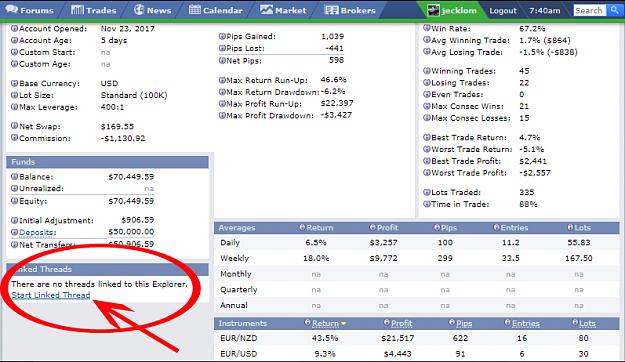Sort Instruments by the Pips column
625x362 pixels.
(464, 323)
